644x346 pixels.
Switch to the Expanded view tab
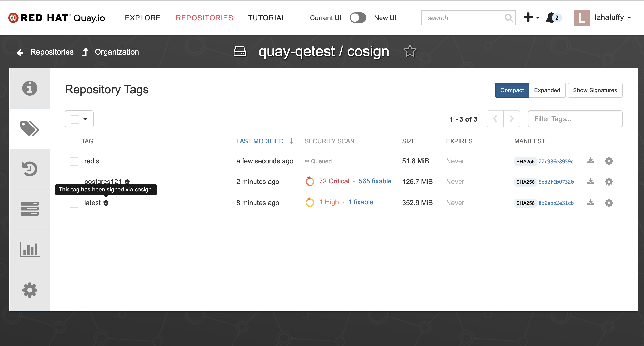click(x=547, y=90)
